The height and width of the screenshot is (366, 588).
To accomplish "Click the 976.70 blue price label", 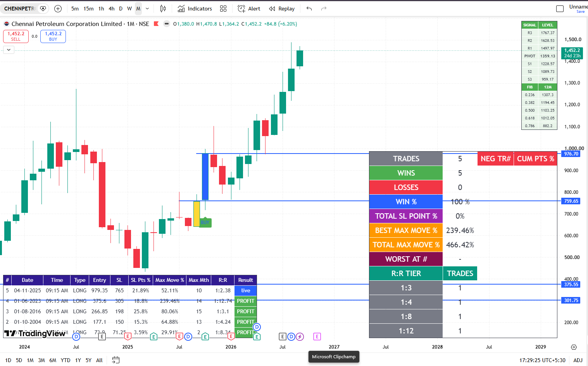I will click(x=571, y=154).
